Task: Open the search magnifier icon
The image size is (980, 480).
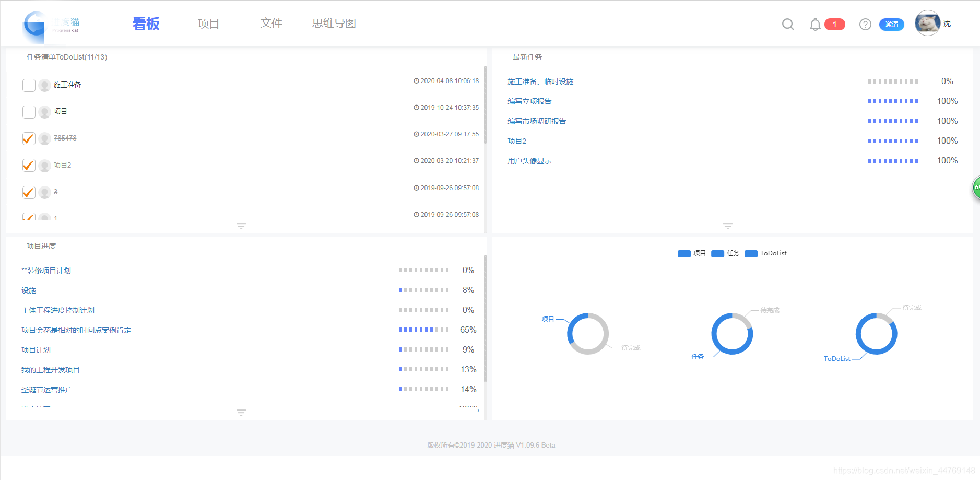Action: click(788, 24)
